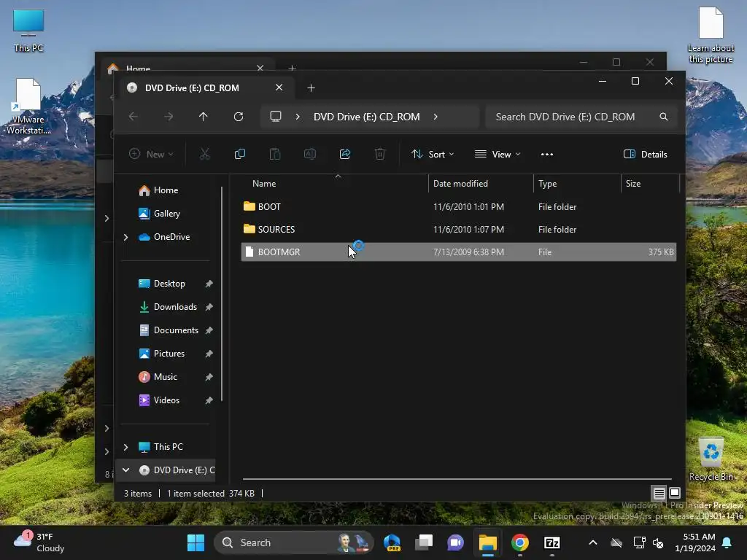Open the Sort dropdown menu
This screenshot has width=747, height=560.
click(x=433, y=154)
